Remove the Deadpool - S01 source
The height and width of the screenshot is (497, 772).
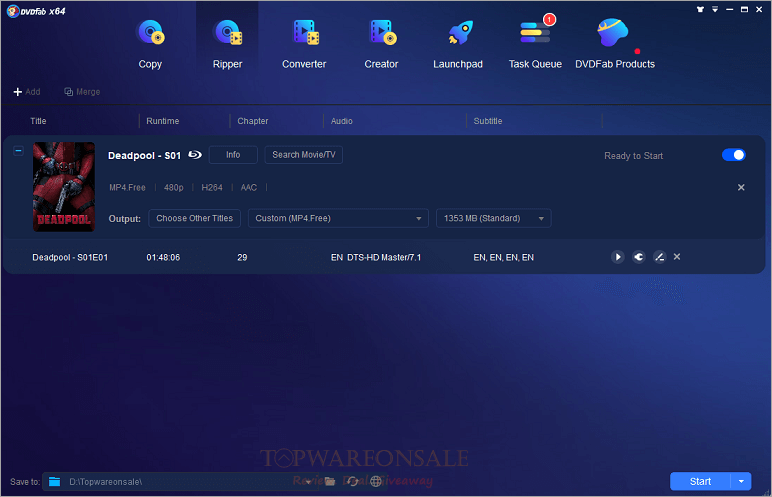(740, 187)
